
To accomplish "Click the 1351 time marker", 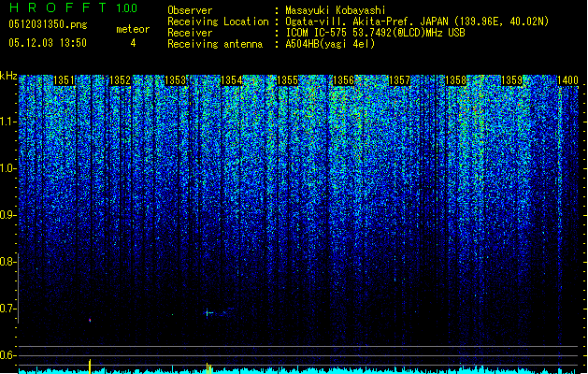I will pyautogui.click(x=65, y=80).
